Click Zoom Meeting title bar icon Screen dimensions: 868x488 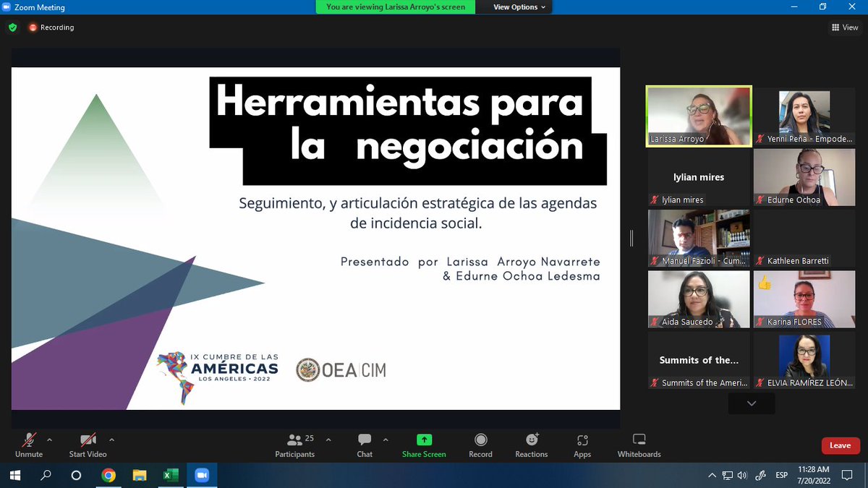(7, 7)
